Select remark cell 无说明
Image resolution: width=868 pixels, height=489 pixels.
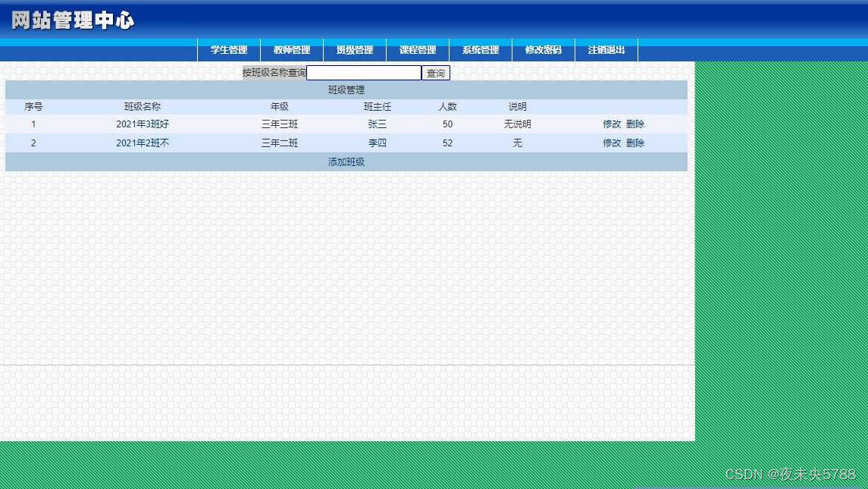pos(518,124)
